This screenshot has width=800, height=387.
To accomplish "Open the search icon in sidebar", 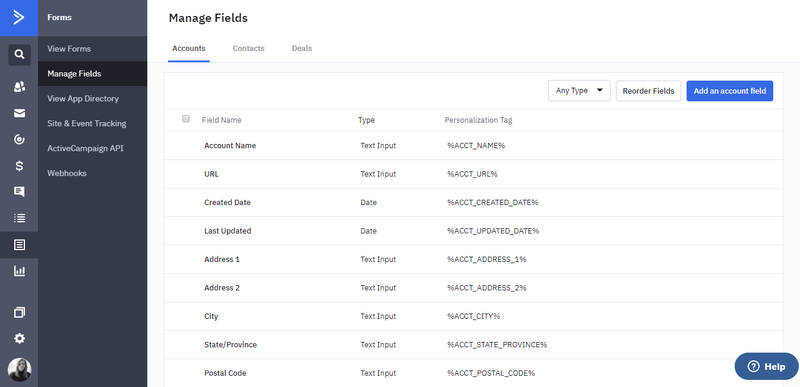I will click(19, 55).
